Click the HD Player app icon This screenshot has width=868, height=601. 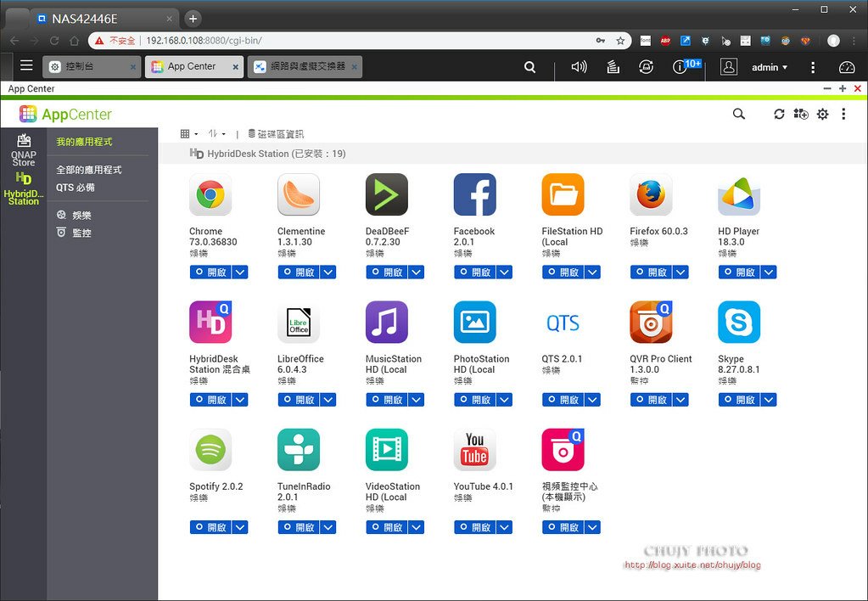coord(738,194)
